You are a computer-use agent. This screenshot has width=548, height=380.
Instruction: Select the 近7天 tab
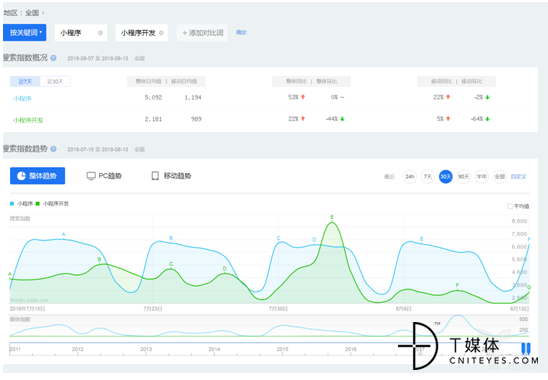[25, 81]
